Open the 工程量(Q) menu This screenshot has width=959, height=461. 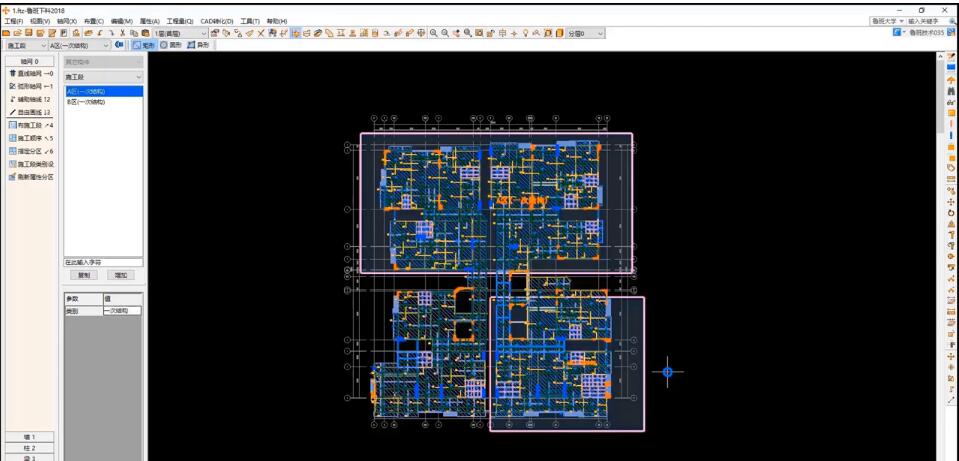click(x=180, y=21)
